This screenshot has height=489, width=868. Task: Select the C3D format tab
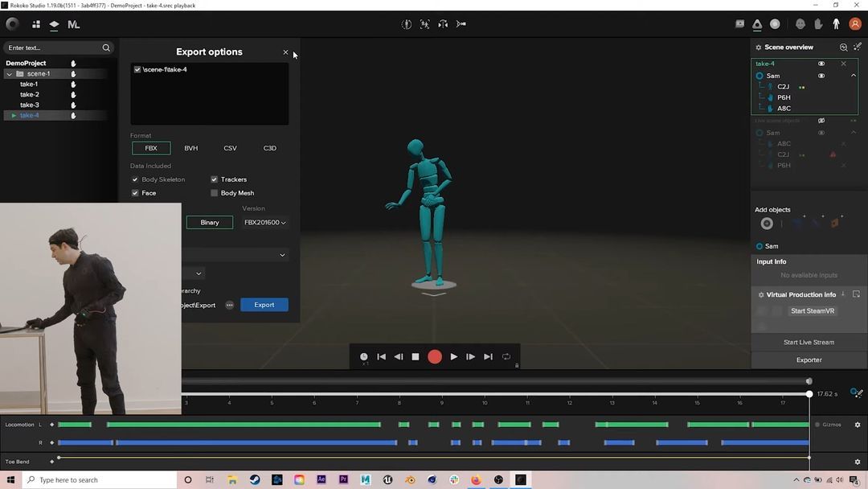[269, 148]
